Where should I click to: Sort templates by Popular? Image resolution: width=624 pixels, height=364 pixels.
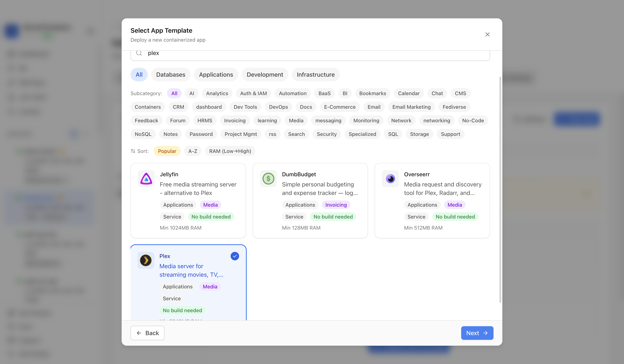click(167, 151)
